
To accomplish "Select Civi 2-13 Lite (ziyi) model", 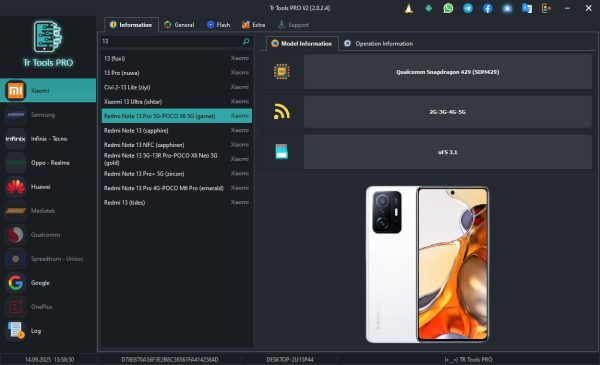I will [x=176, y=87].
